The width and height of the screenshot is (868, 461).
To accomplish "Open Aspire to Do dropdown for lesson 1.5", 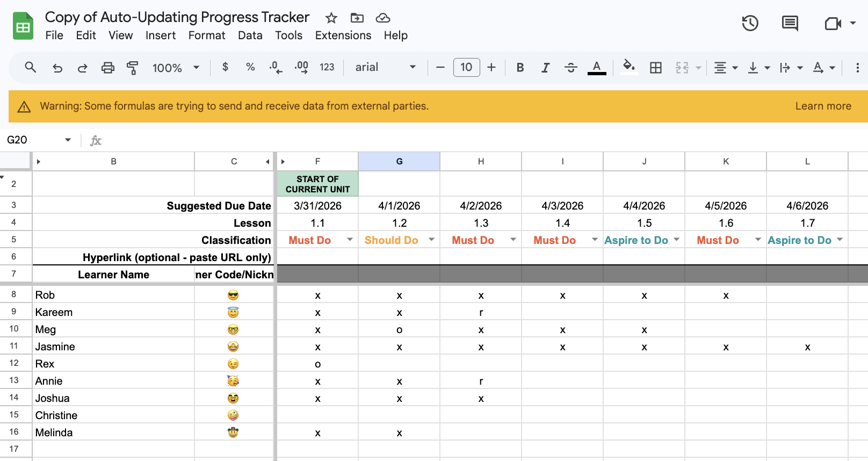I will point(676,240).
